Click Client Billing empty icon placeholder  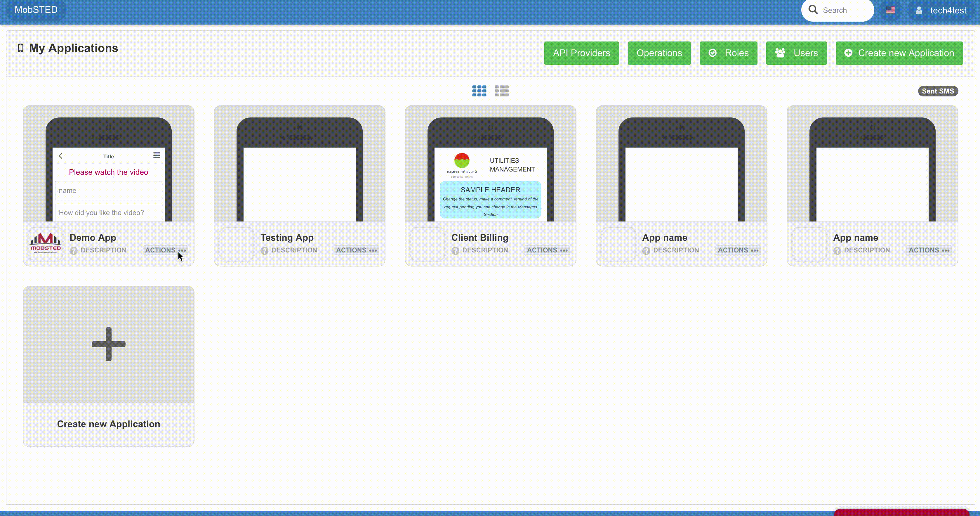[428, 244]
